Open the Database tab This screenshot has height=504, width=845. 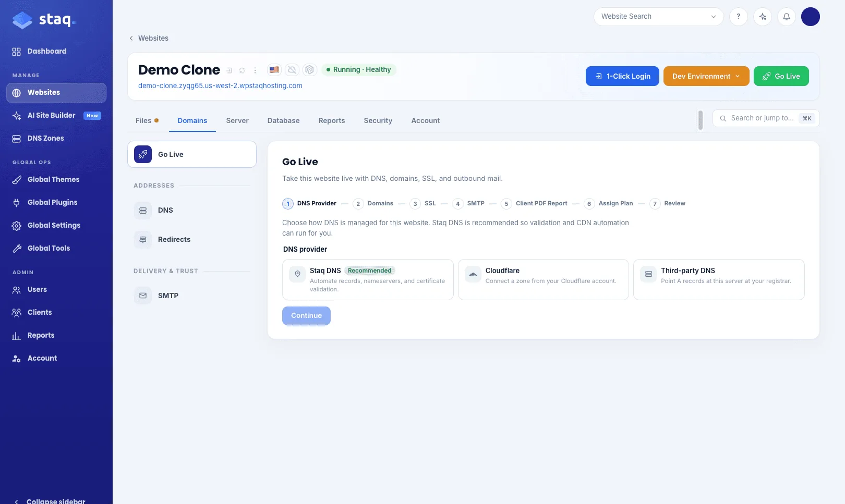coord(284,121)
